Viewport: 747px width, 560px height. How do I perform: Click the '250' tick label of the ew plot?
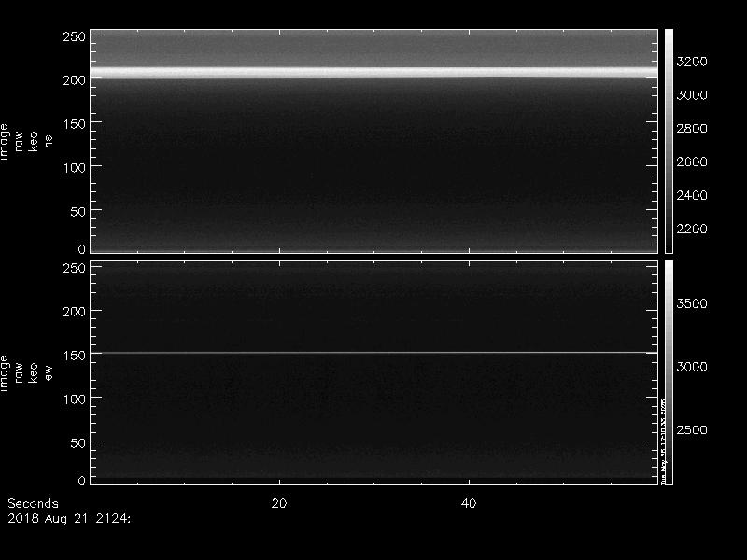click(75, 268)
